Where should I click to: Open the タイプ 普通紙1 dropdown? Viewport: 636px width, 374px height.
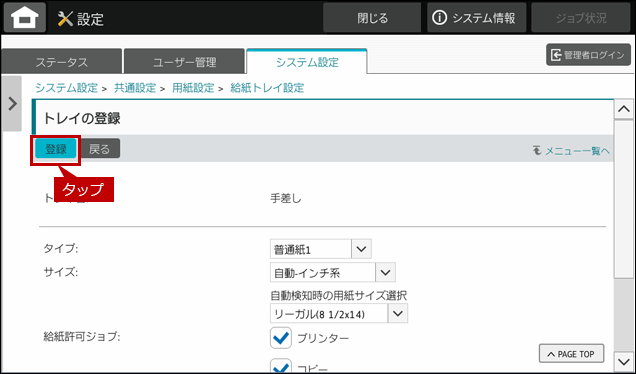click(x=320, y=249)
